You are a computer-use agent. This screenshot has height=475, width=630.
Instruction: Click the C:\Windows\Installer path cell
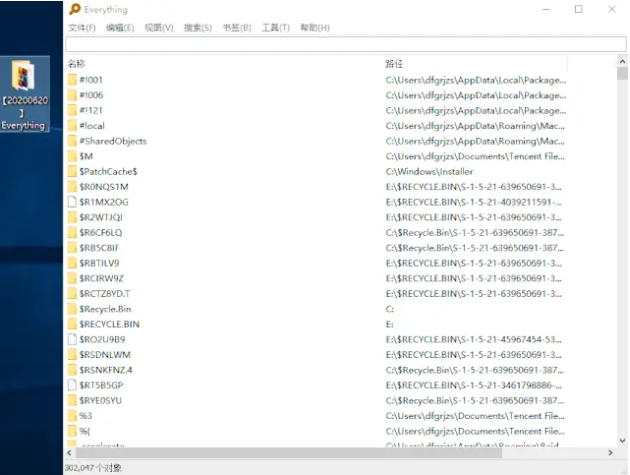click(429, 172)
